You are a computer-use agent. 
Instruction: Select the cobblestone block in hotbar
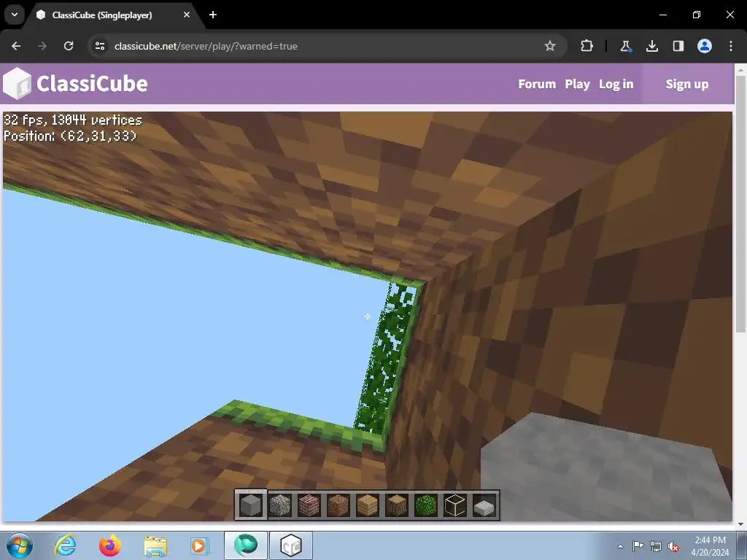[x=280, y=505]
